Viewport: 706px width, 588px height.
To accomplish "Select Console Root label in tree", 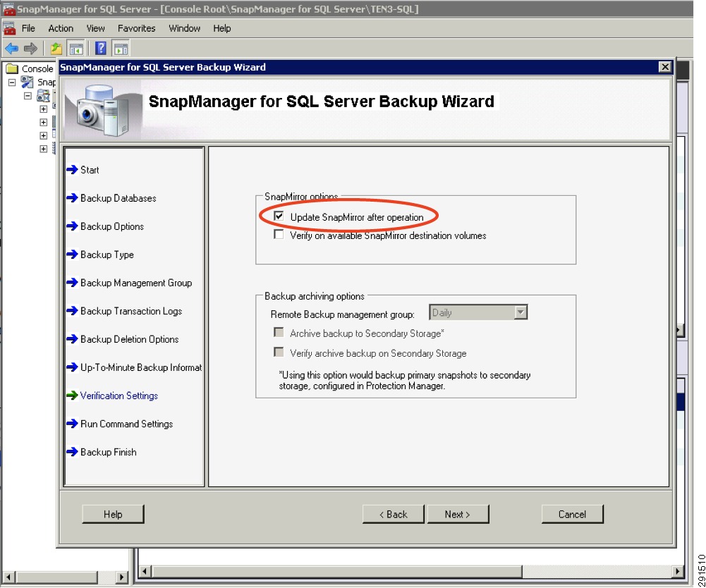I will click(37, 68).
